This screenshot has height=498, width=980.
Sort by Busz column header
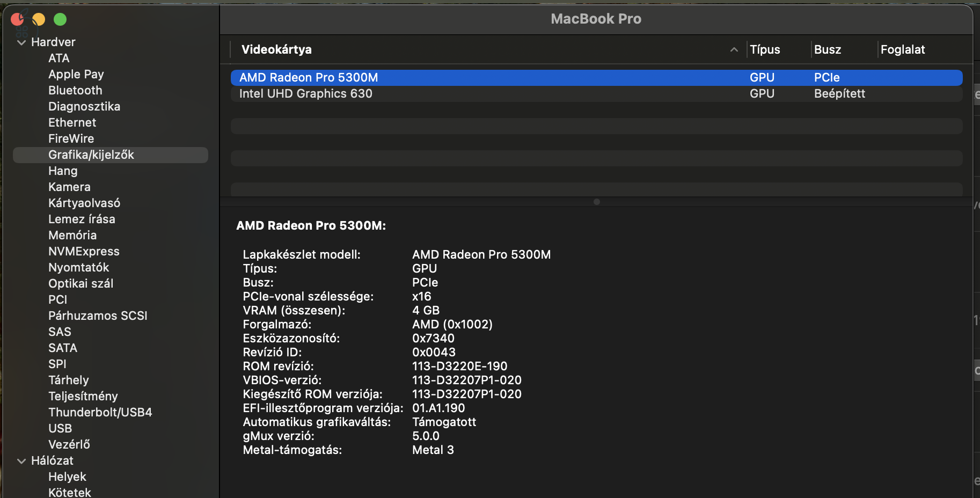828,49
